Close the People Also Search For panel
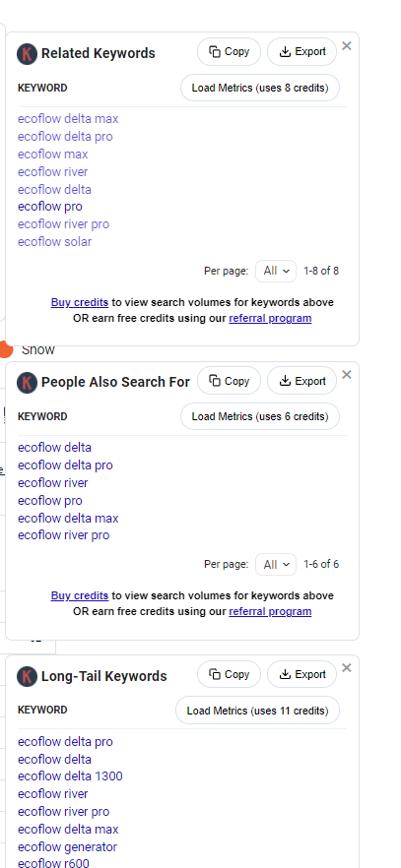The width and height of the screenshot is (401, 868). (x=347, y=375)
